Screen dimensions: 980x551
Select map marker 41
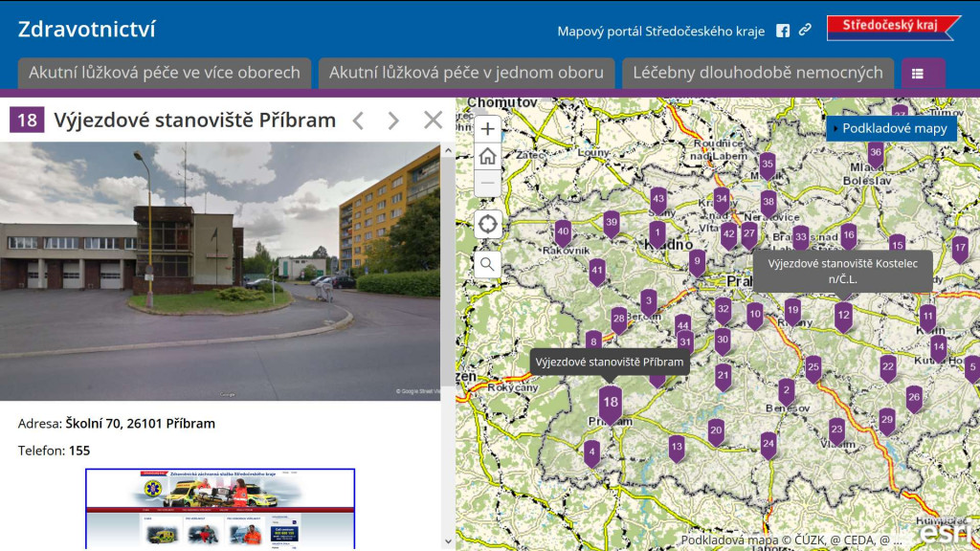point(597,273)
